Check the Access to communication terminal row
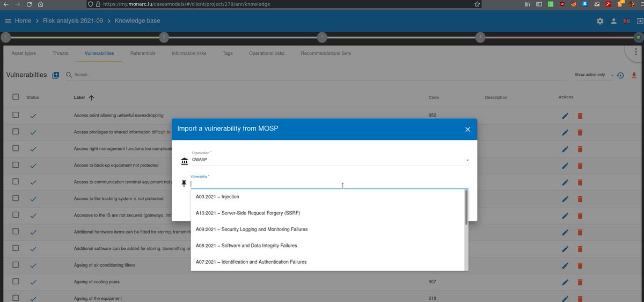644x302 pixels. point(16,182)
